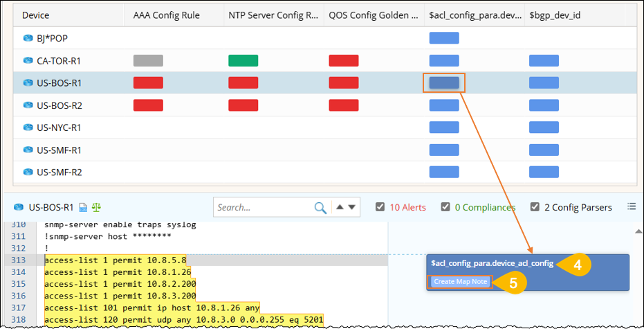Disable the 2 Config Parsers checkbox

[x=535, y=207]
